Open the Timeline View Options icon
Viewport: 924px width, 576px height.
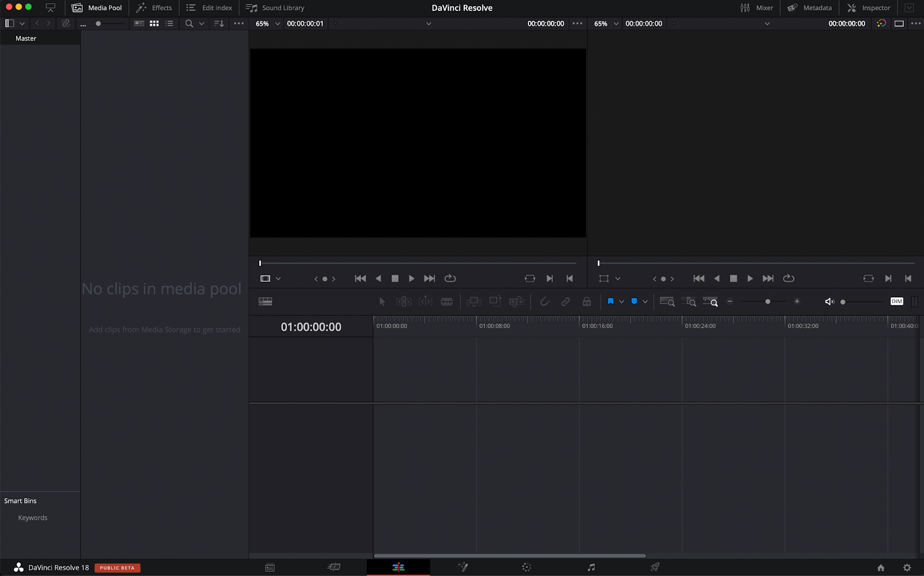265,301
